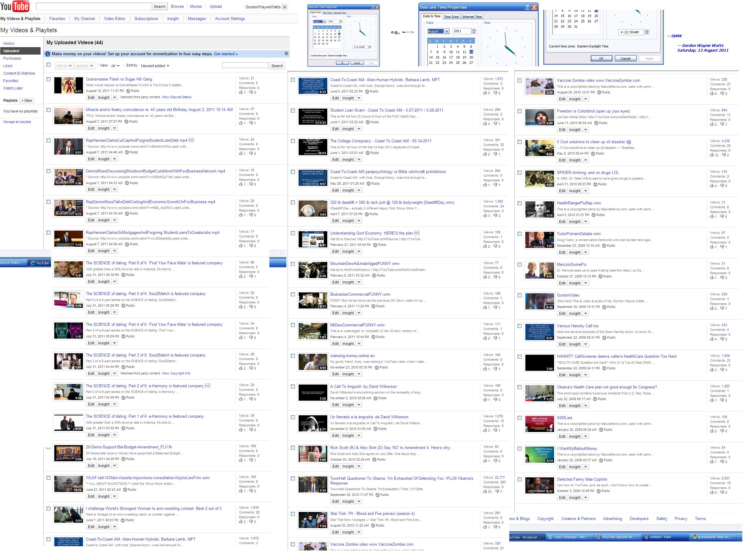The height and width of the screenshot is (557, 756).
Task: Open grandmaster flash Chrome taskbar item
Action: 714,537
